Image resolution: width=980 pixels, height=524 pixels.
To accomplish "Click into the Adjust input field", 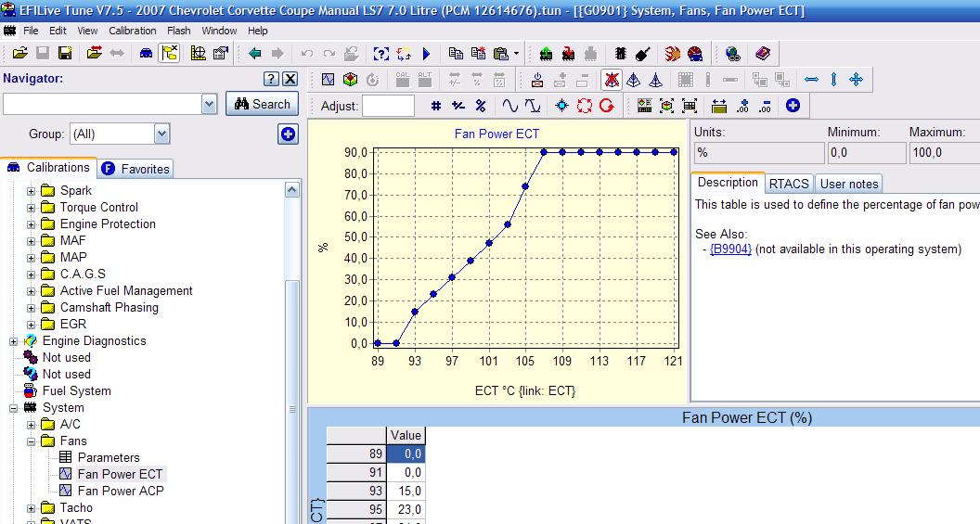I will tap(388, 106).
